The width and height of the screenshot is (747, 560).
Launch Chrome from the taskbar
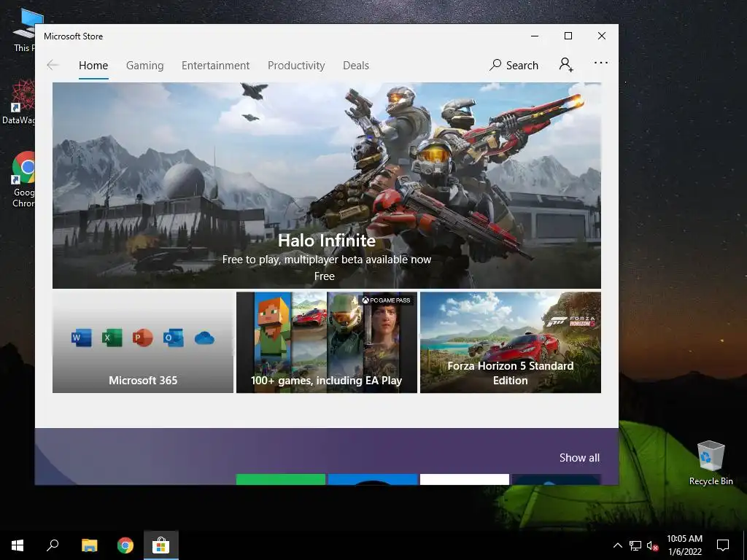[x=125, y=545]
